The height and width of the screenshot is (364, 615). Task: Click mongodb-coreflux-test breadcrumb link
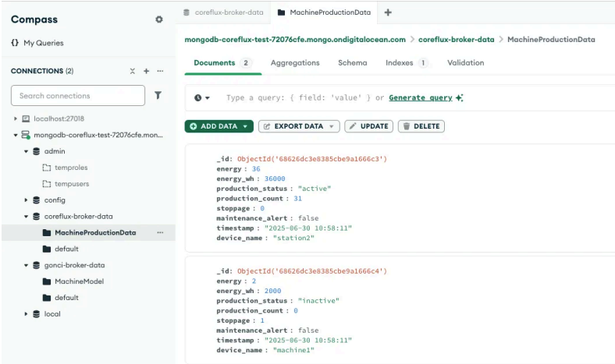pos(295,40)
